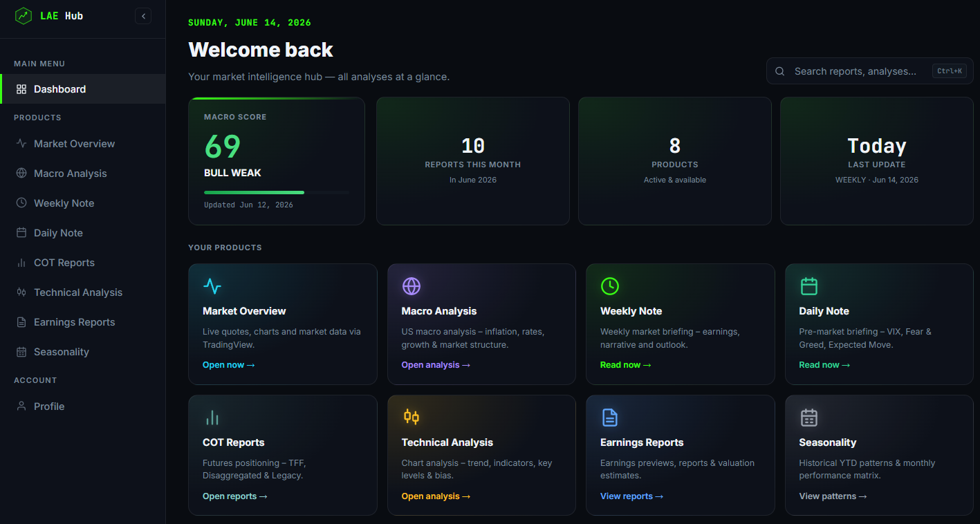Screen dimensions: 980x524
Task: Click the Technical Analysis card title
Action: (x=447, y=442)
